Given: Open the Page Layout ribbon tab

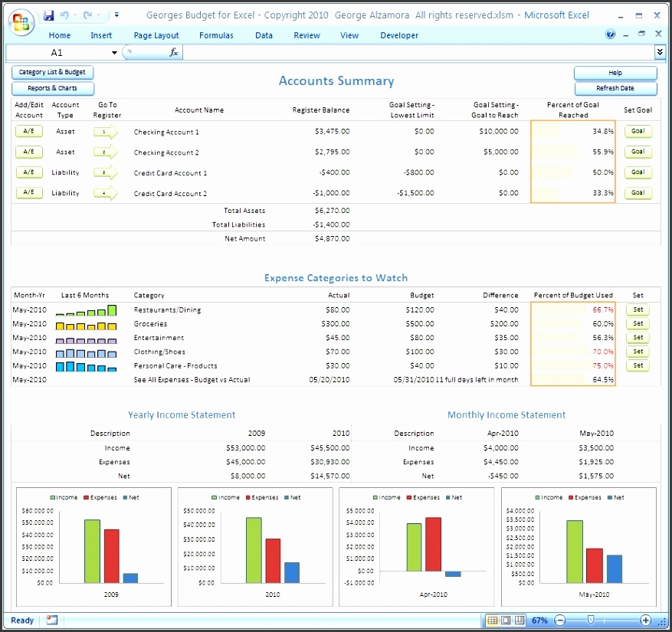Looking at the screenshot, I should pos(156,35).
